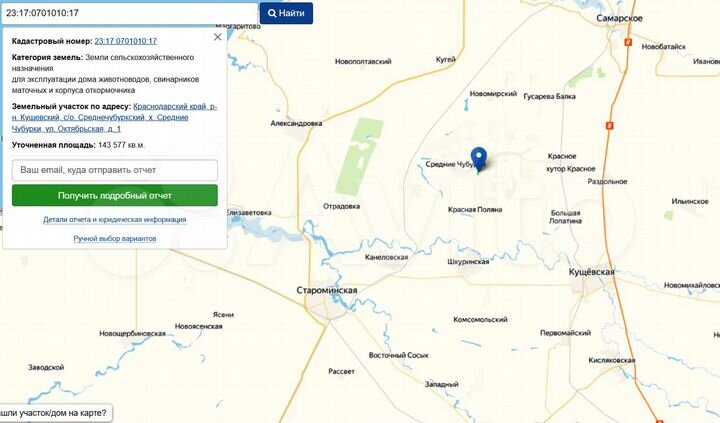Click the blue map pin marker
This screenshot has height=423, width=720.
click(479, 159)
